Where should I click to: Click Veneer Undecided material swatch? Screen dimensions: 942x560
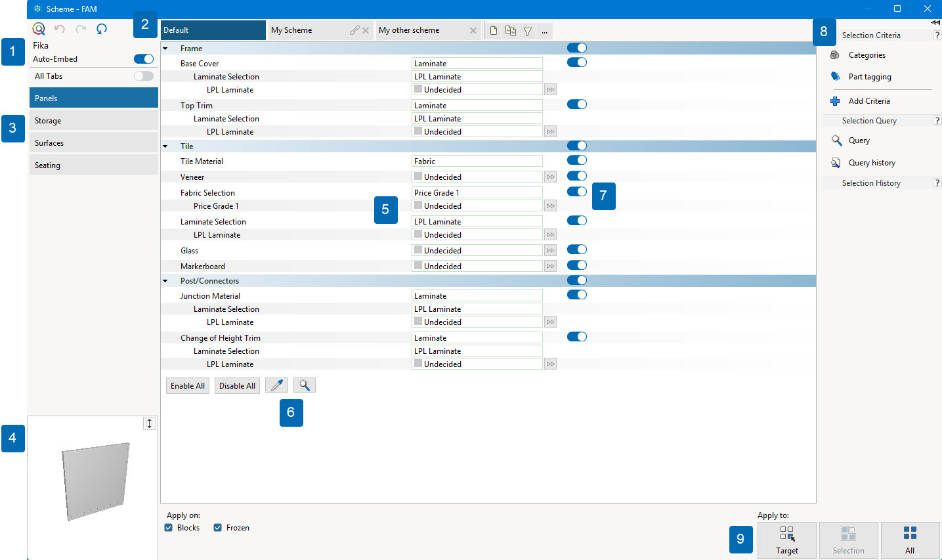[418, 177]
